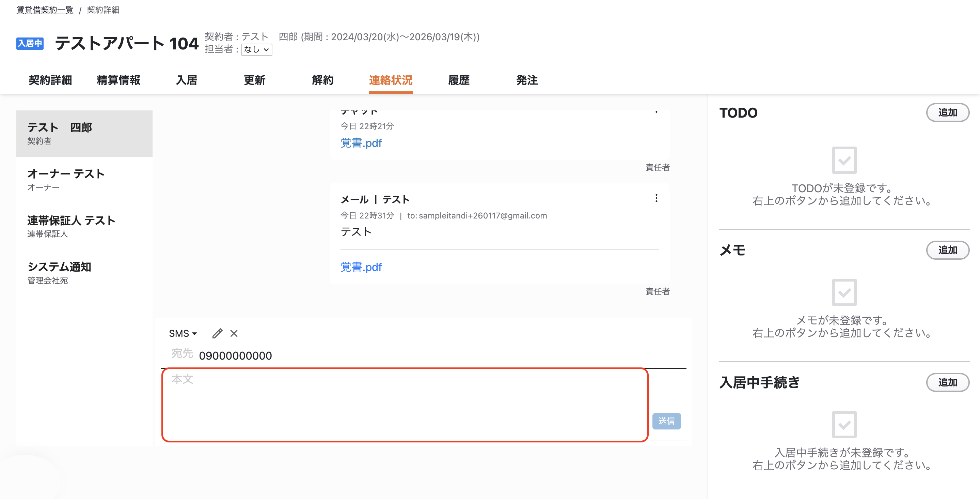Add a new 入居中手続き entry
This screenshot has height=499, width=980.
click(948, 382)
